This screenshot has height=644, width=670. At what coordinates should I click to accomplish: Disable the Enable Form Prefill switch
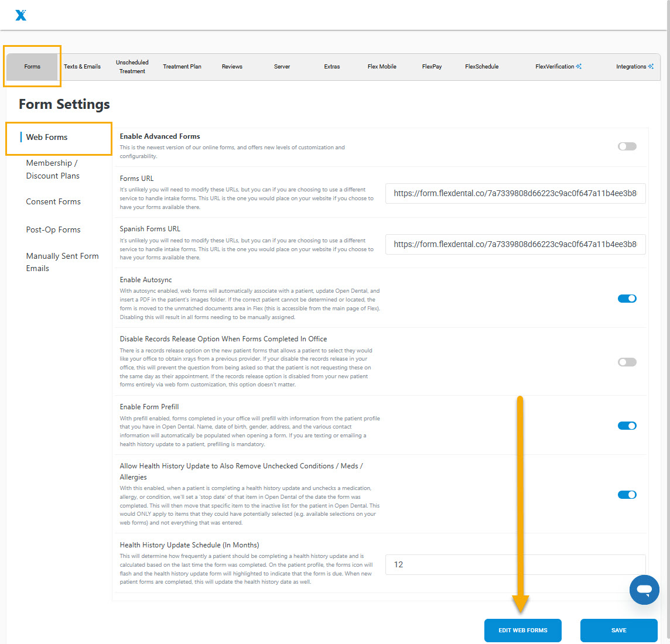click(627, 426)
